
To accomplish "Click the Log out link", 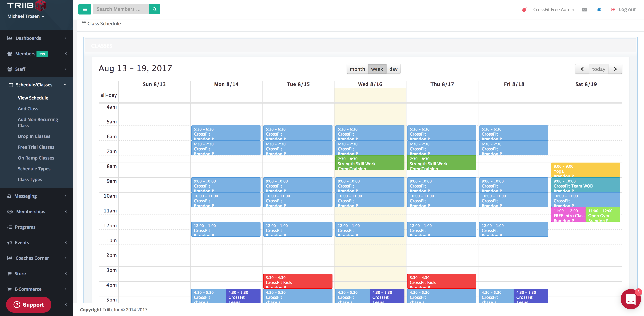I will [x=627, y=9].
